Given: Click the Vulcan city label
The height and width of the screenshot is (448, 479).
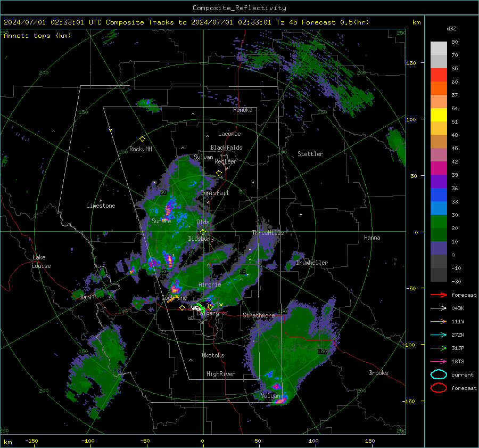Looking at the screenshot, I should tap(270, 396).
